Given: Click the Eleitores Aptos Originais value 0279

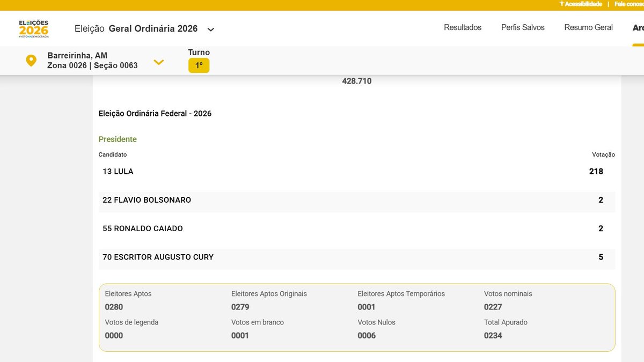Looking at the screenshot, I should pos(240,307).
